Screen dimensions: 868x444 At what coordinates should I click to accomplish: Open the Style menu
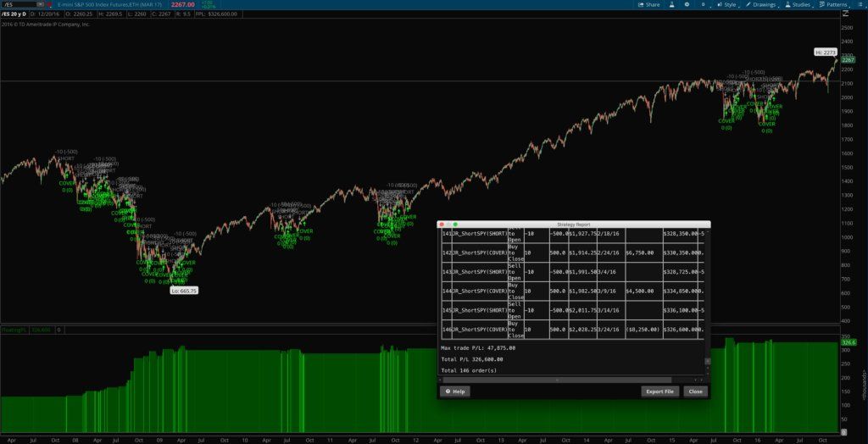727,4
